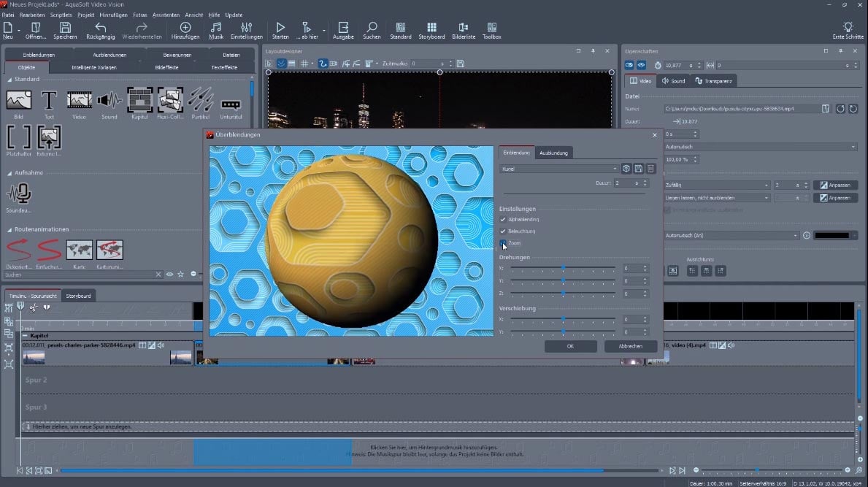This screenshot has width=868, height=487.
Task: Select the Kapitel object icon
Action: [x=139, y=100]
